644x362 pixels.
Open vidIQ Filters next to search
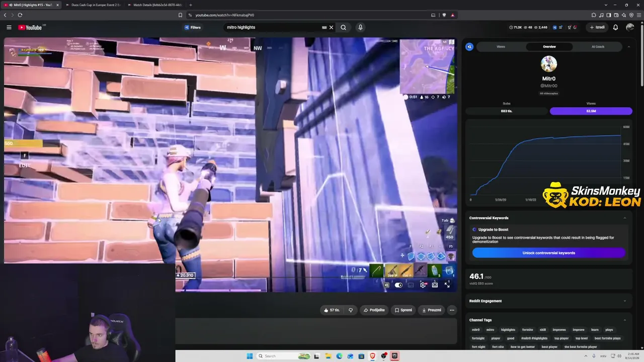(193, 28)
